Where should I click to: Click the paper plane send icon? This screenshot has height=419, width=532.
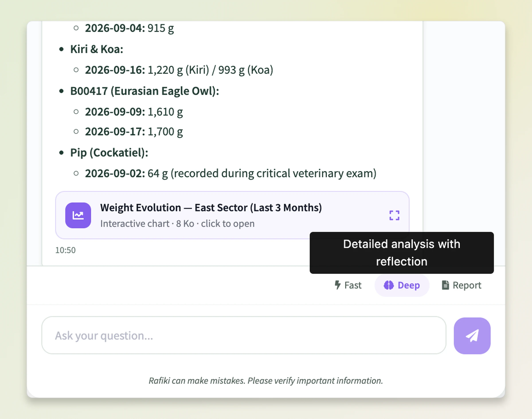(472, 336)
